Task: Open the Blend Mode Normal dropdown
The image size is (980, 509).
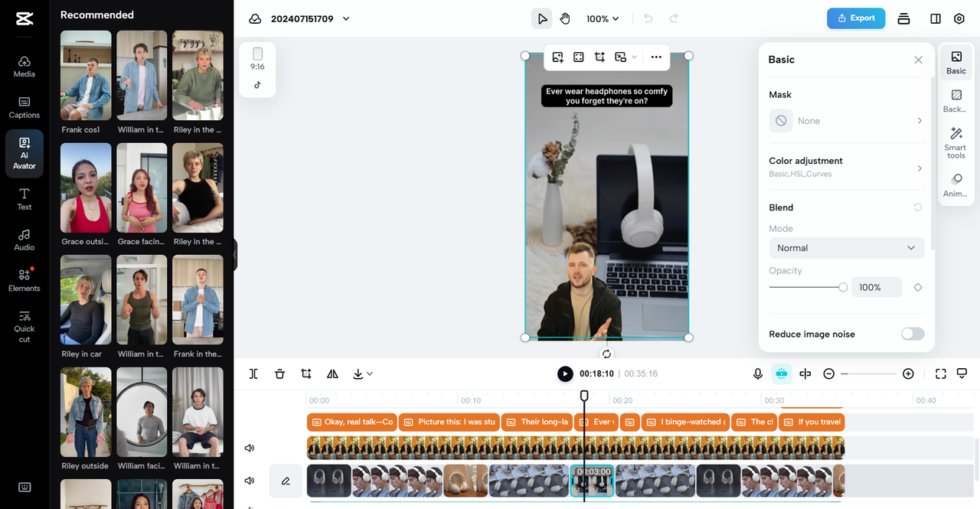Action: coord(846,248)
